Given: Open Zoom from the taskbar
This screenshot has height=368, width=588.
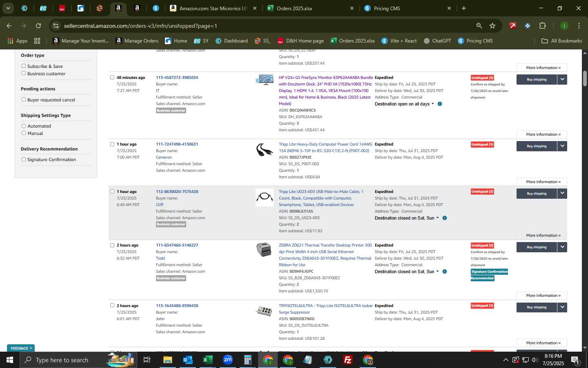Looking at the screenshot, I should pyautogui.click(x=228, y=360).
